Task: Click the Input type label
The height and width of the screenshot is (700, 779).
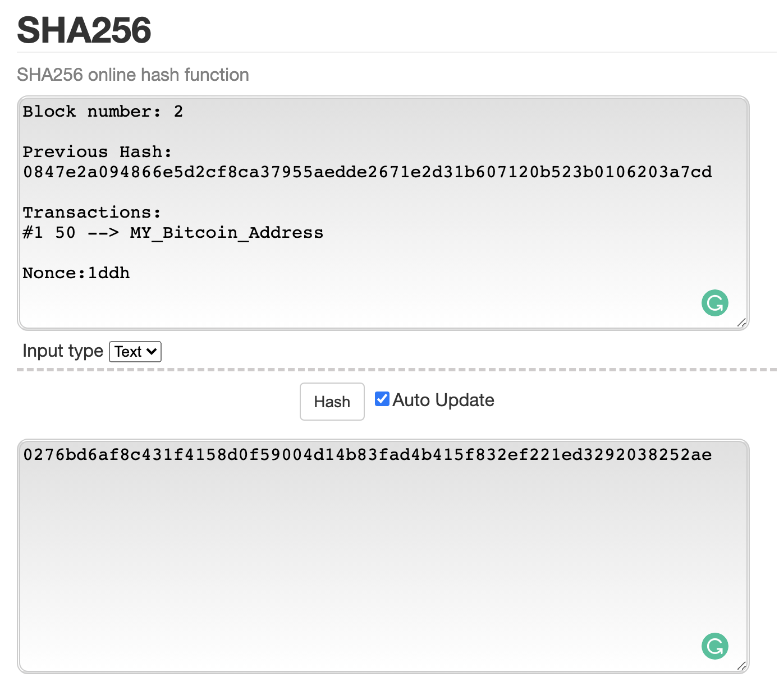Action: tap(63, 351)
